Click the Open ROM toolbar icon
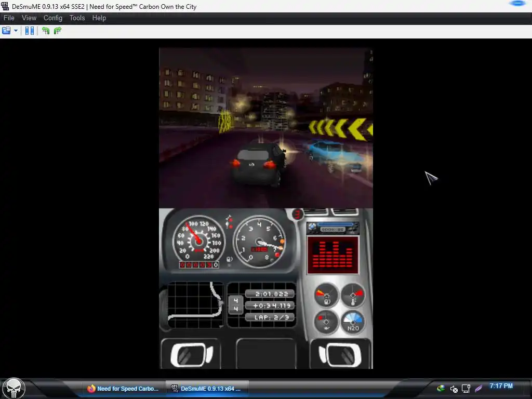The image size is (532, 399). [6, 31]
